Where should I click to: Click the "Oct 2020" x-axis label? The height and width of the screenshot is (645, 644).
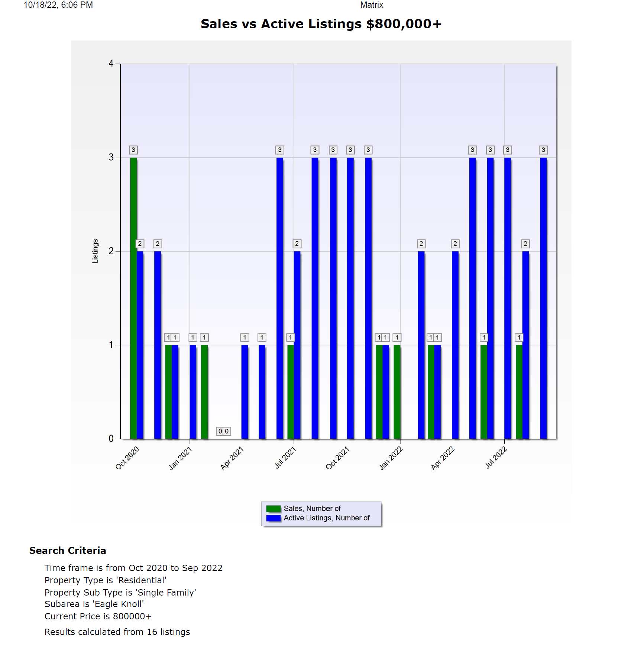[x=127, y=458]
